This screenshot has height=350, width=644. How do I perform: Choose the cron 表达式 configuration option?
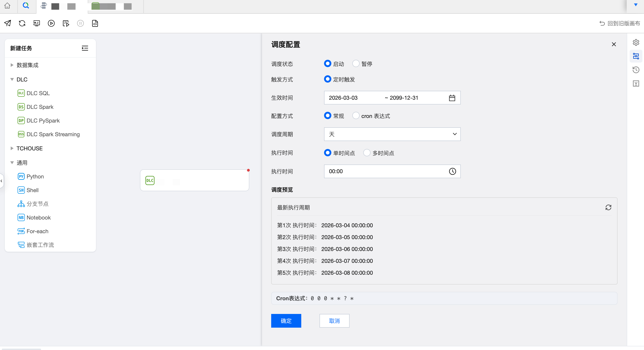[x=356, y=116]
